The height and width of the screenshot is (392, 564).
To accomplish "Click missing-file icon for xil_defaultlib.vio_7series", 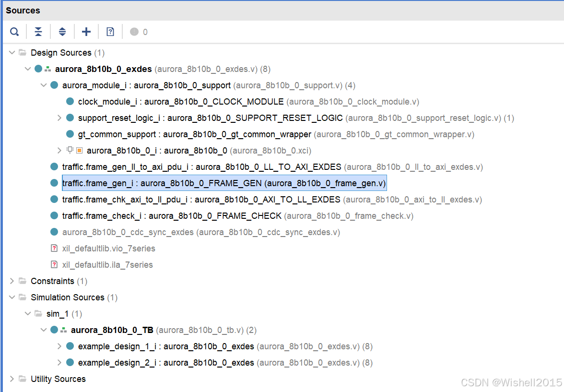I will click(x=54, y=248).
